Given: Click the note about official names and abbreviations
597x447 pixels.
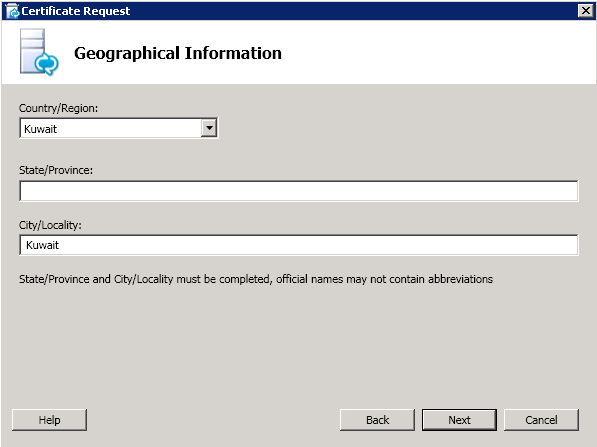Looking at the screenshot, I should coord(256,279).
